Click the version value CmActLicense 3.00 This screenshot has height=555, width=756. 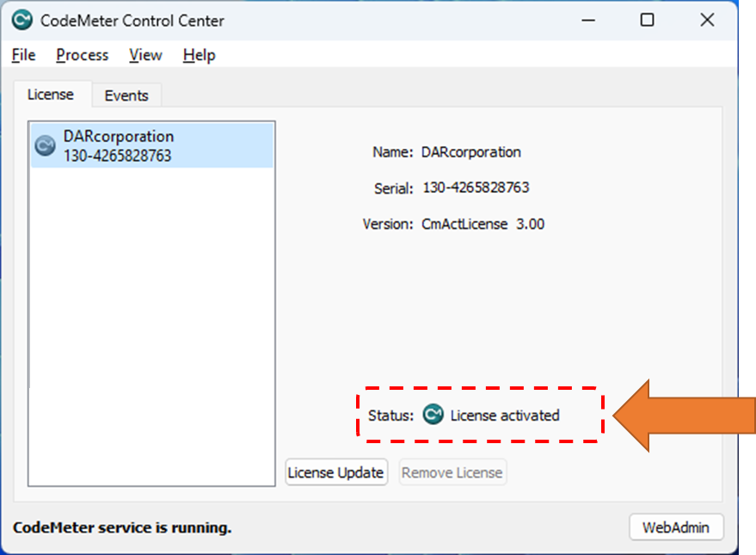coord(483,225)
